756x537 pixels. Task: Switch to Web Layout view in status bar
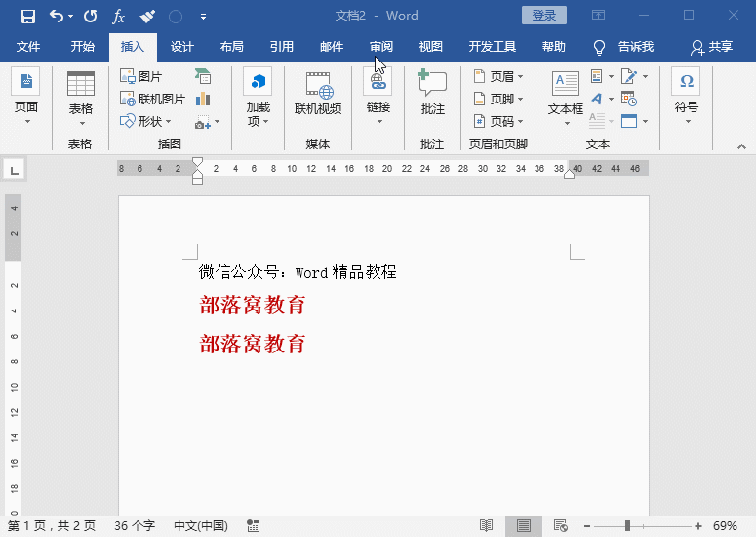point(560,525)
